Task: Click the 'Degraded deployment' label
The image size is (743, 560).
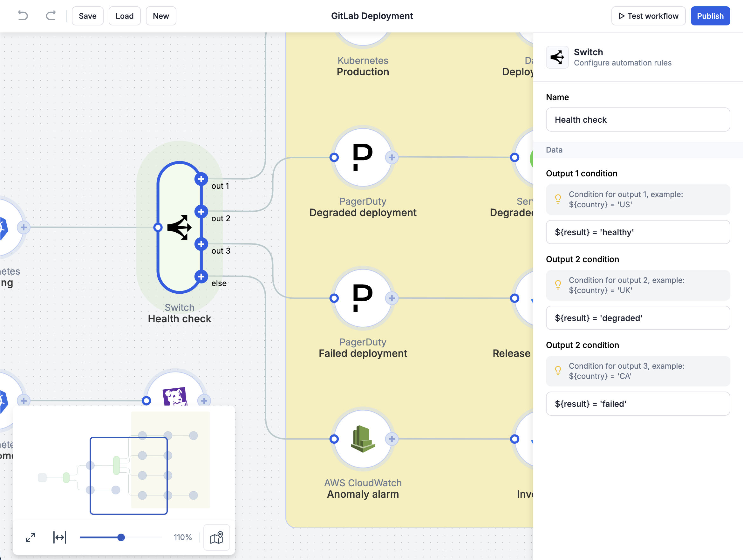Action: coord(363,213)
